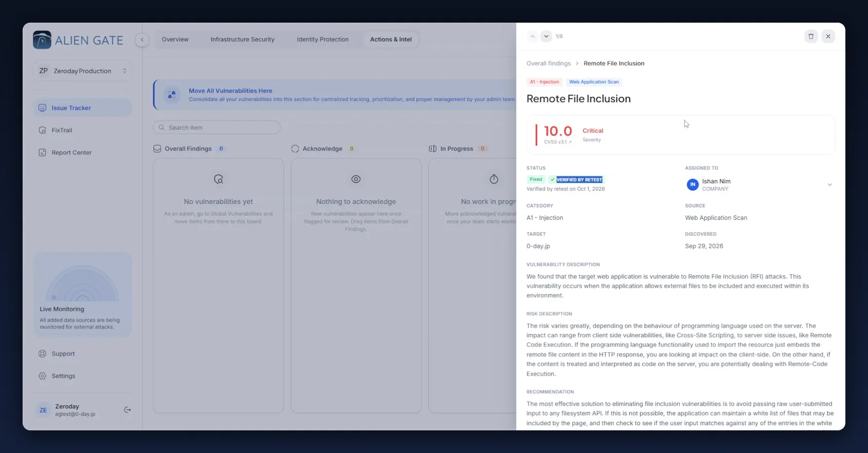Open the Support page
The image size is (868, 453).
point(83,354)
